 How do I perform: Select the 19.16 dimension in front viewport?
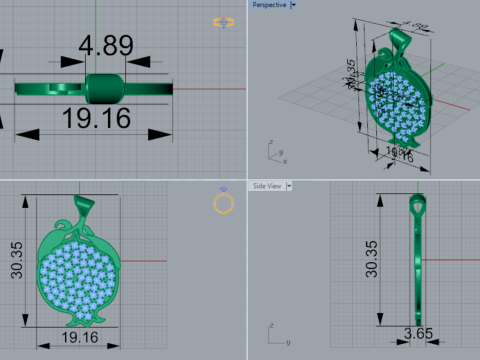[80, 338]
